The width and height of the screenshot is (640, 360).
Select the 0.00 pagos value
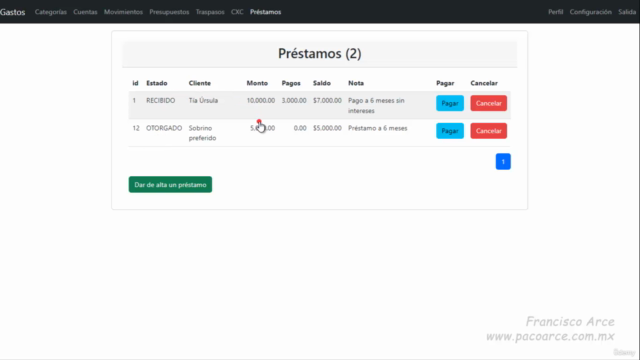[300, 128]
